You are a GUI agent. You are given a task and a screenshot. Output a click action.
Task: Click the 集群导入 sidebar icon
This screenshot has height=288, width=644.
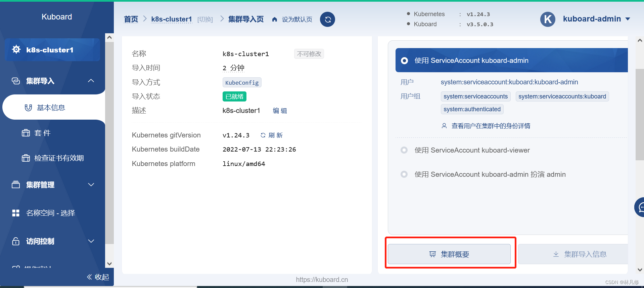click(x=16, y=81)
